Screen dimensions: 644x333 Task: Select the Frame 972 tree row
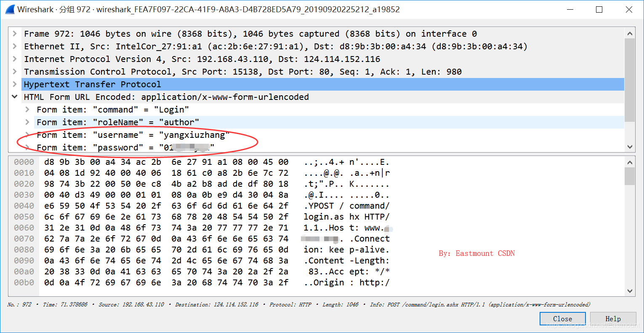tap(323, 34)
